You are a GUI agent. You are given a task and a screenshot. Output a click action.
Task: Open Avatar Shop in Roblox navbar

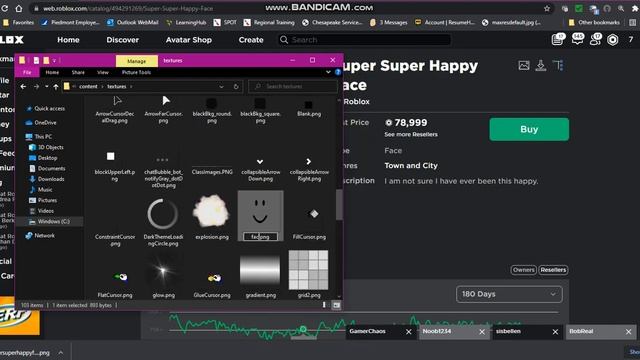189,40
